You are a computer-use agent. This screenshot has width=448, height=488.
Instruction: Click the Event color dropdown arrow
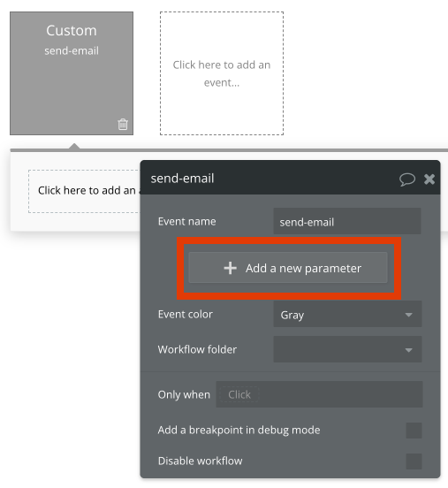point(409,315)
